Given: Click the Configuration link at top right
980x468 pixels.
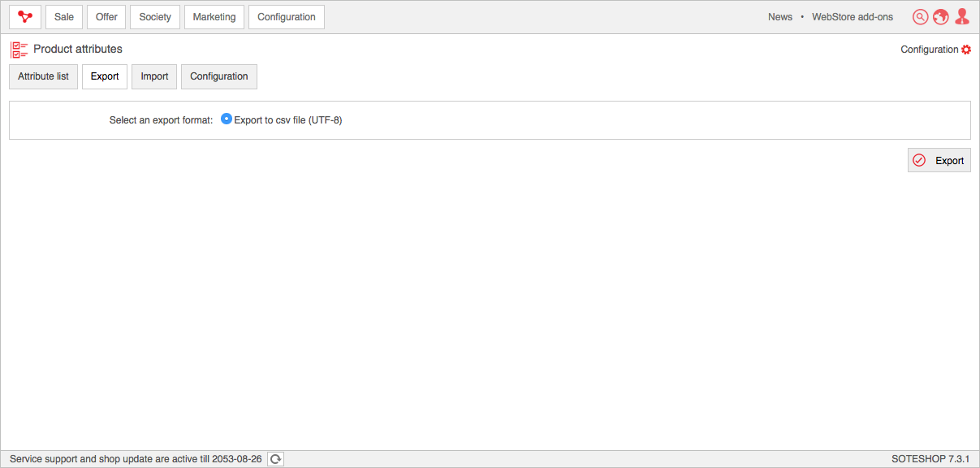Looking at the screenshot, I should point(930,50).
